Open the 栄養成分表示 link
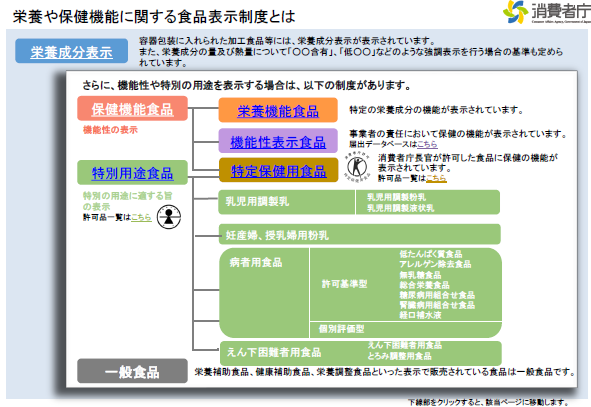 (x=71, y=52)
